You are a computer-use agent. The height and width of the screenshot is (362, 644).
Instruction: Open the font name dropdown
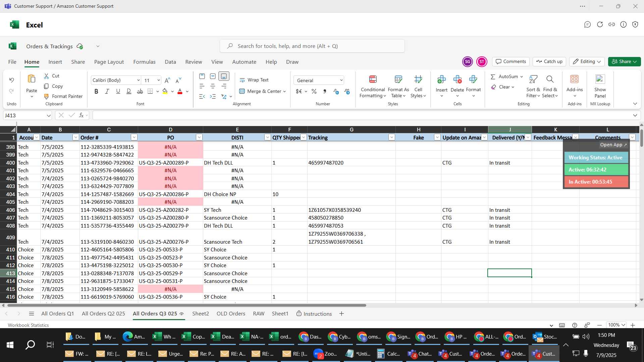pyautogui.click(x=138, y=80)
